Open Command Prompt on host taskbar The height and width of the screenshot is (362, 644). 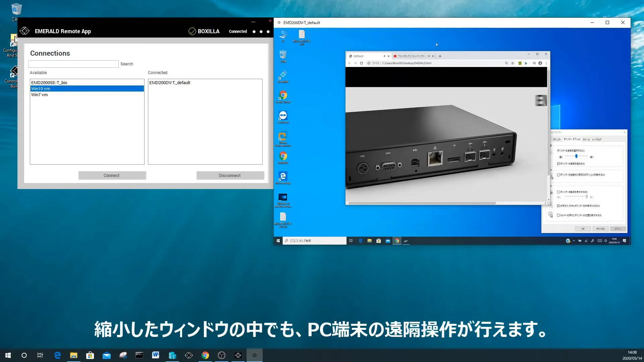[139, 355]
